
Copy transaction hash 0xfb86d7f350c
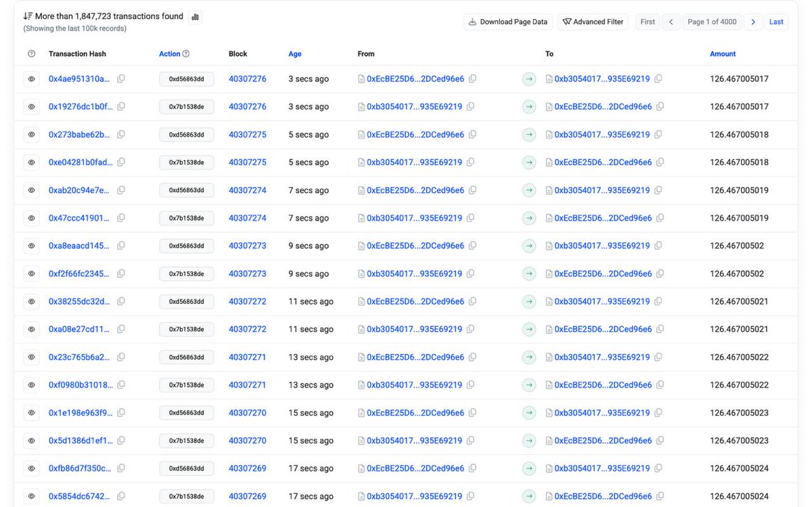121,468
